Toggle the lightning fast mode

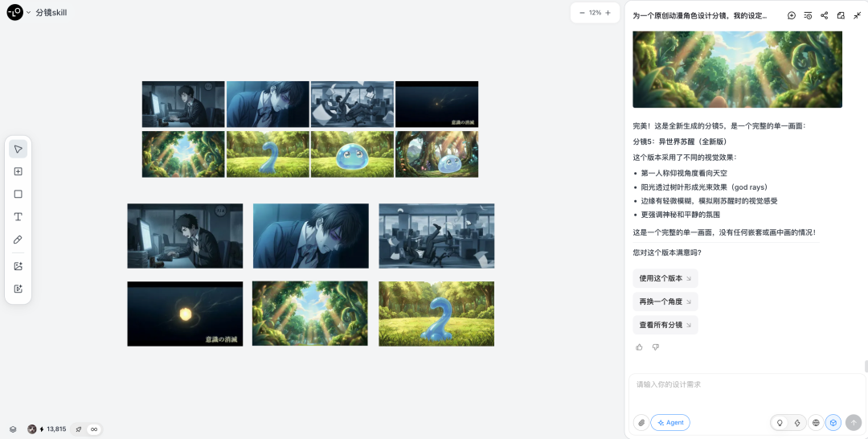797,423
